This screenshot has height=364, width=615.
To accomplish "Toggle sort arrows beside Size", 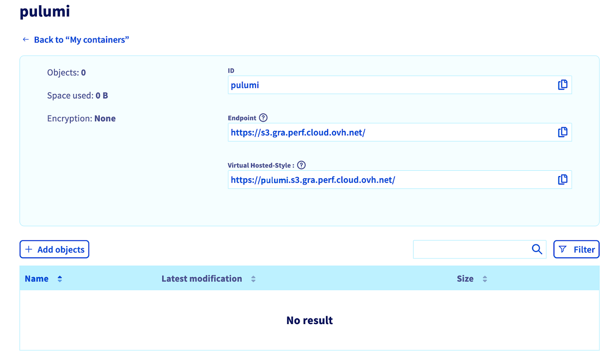I will (485, 279).
